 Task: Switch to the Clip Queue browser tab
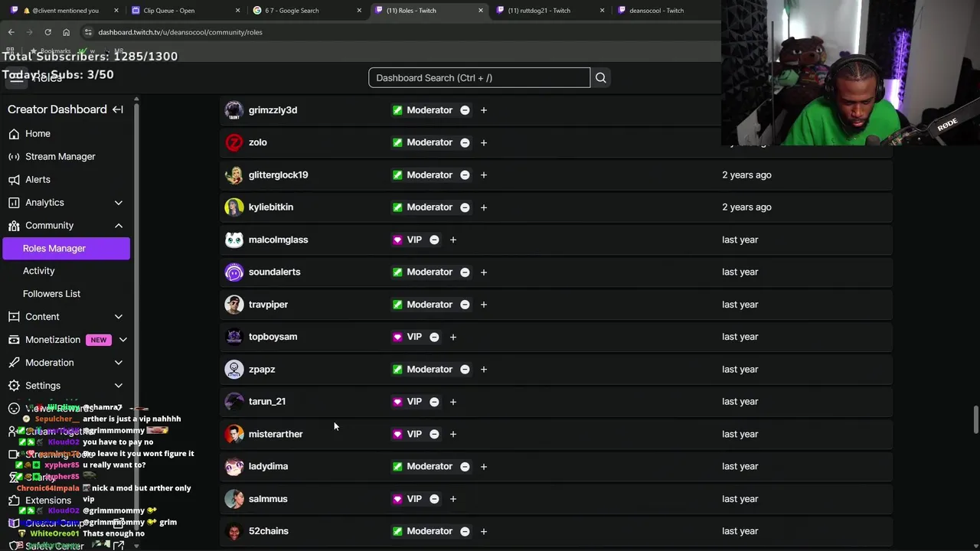coord(169,11)
